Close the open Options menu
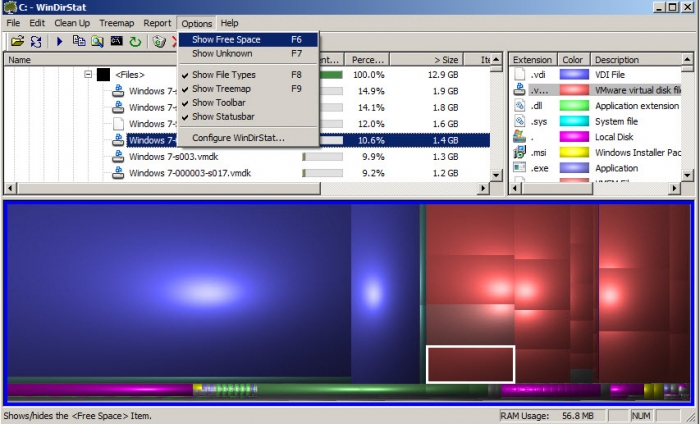This screenshot has height=424, width=700. pyautogui.click(x=196, y=23)
